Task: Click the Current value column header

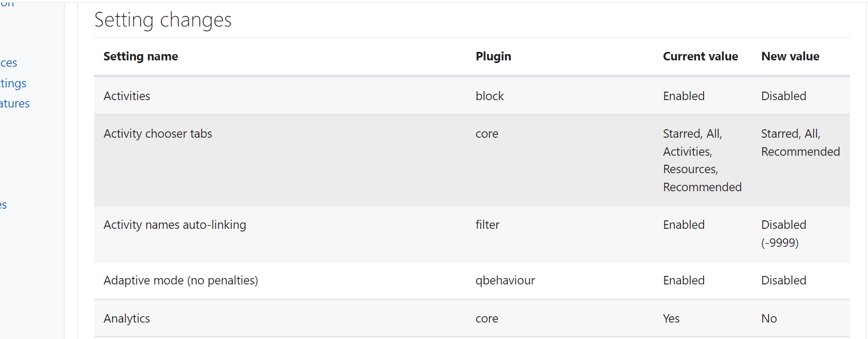Action: pos(700,56)
